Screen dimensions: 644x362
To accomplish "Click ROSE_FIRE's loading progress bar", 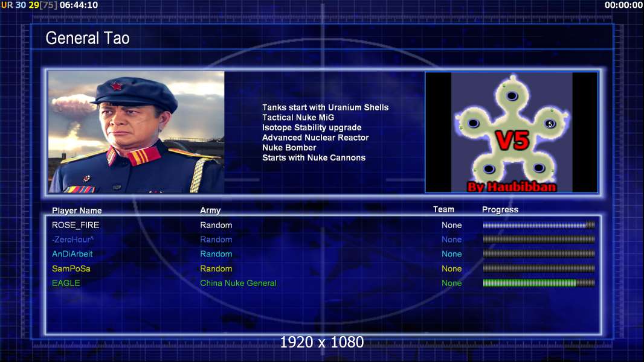I will pos(539,225).
